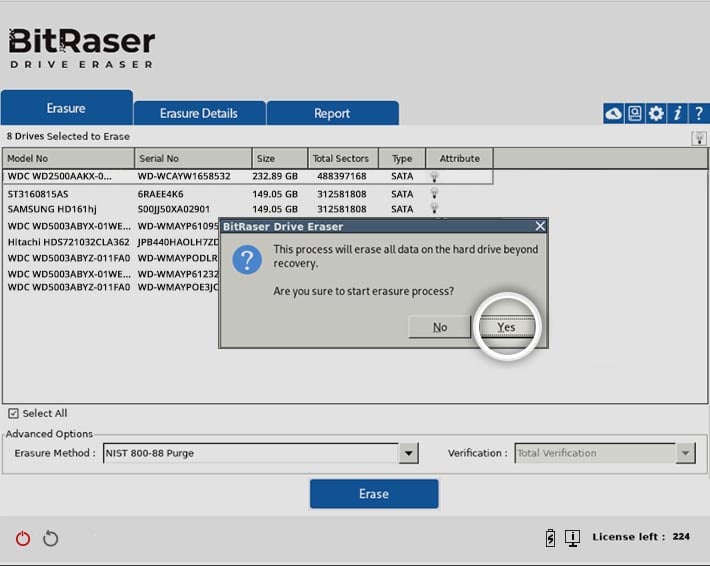The width and height of the screenshot is (710, 566).
Task: Open the help question mark icon
Action: pos(699,113)
